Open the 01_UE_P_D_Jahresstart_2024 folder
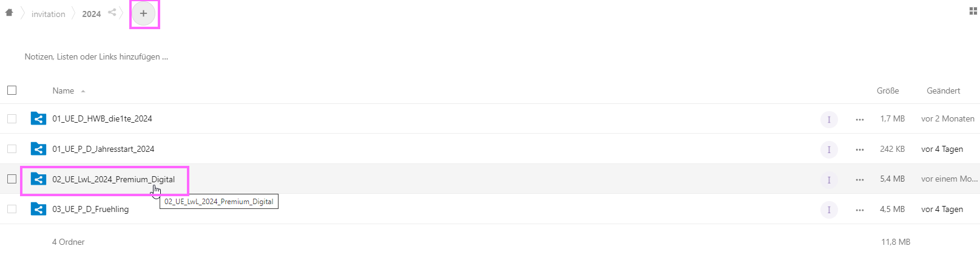 tap(103, 149)
